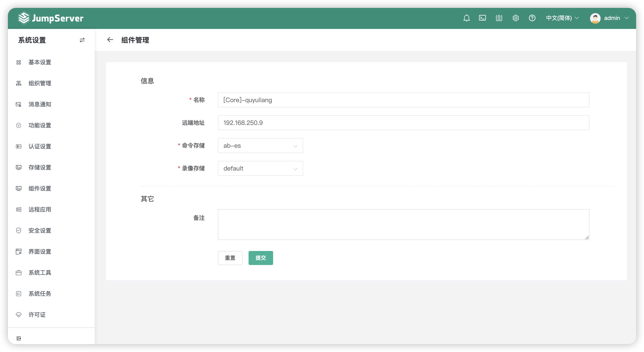The image size is (644, 352).
Task: Click the 安全设置 shield icon
Action: pyautogui.click(x=18, y=231)
